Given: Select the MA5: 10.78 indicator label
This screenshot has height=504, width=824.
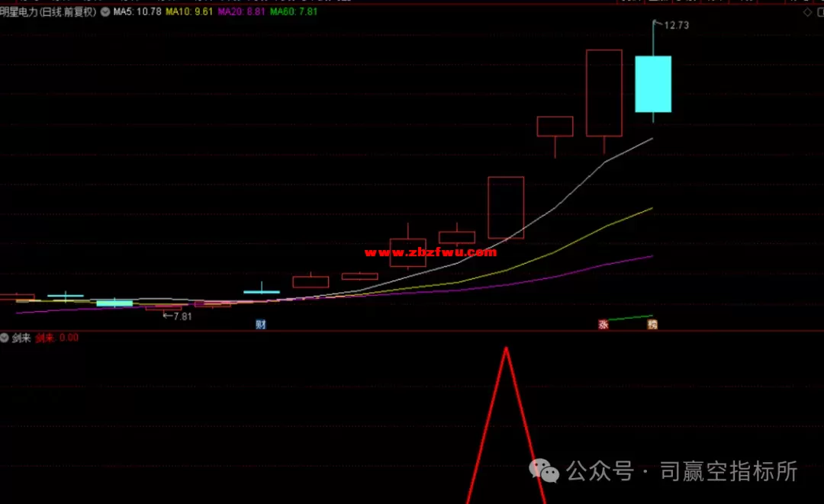Looking at the screenshot, I should (x=137, y=11).
